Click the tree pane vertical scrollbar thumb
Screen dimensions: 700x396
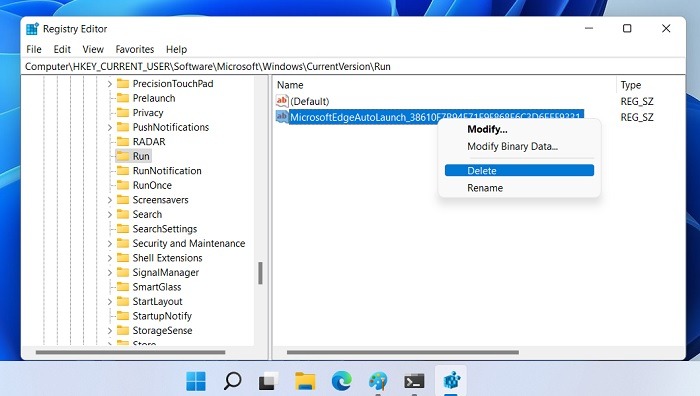260,273
